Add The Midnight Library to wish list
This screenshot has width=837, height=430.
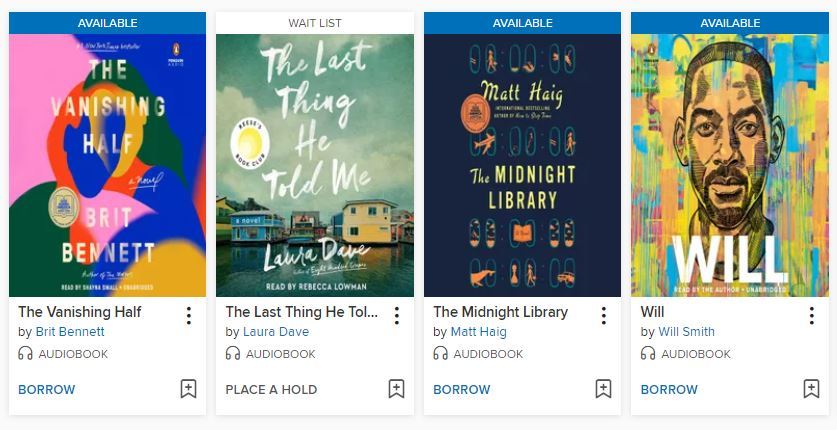(x=603, y=389)
